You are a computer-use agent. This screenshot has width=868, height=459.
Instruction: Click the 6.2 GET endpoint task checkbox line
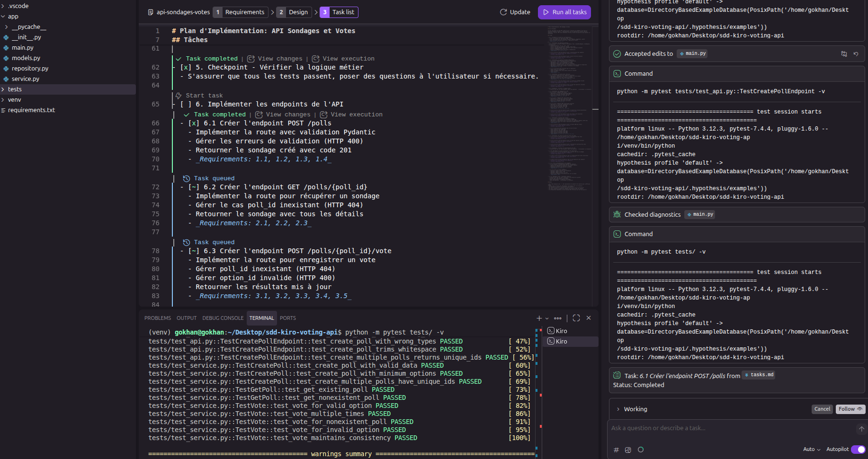pyautogui.click(x=278, y=187)
